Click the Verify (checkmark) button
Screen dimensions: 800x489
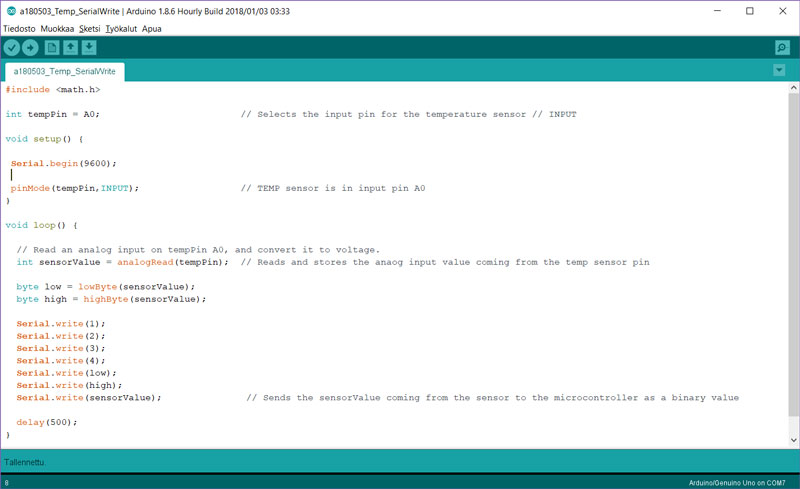tap(12, 48)
